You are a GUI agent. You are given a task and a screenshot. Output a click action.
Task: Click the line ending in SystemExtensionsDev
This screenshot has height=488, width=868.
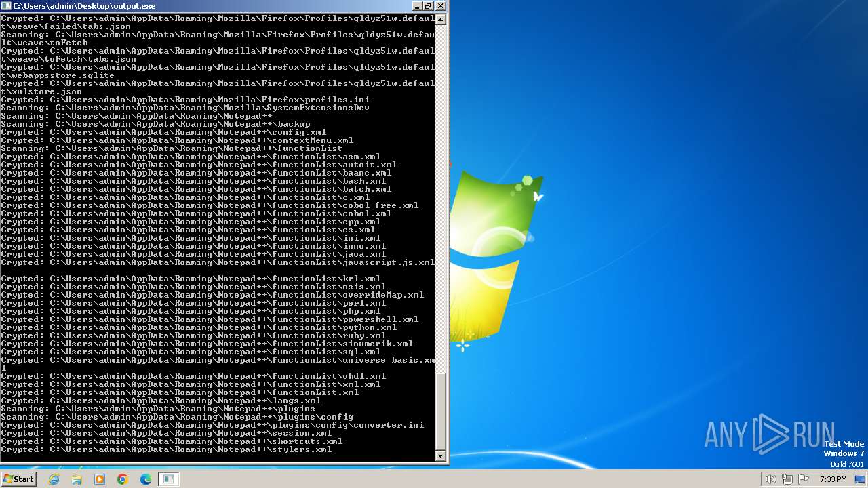point(185,108)
